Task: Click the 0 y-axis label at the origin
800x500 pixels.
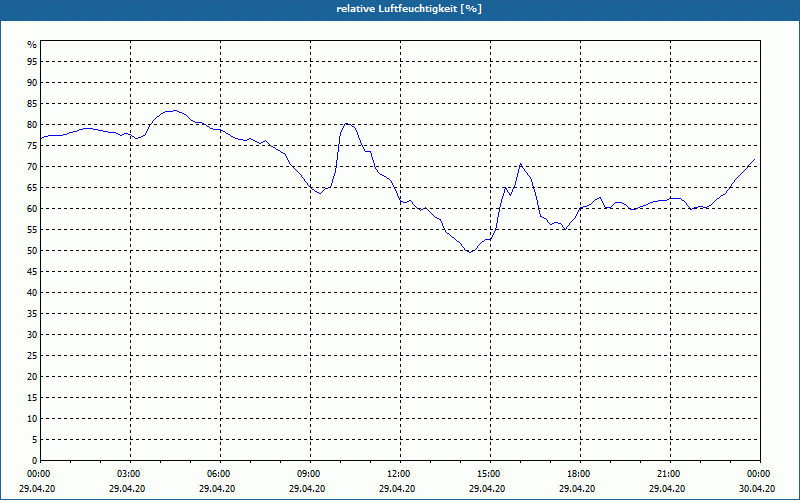Action: [x=35, y=461]
